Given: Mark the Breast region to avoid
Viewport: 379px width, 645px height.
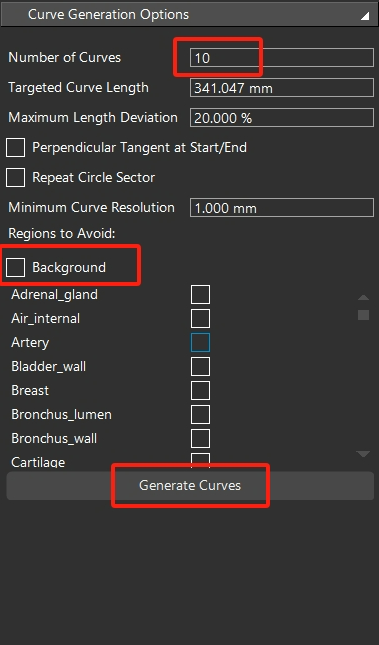Looking at the screenshot, I should [200, 390].
